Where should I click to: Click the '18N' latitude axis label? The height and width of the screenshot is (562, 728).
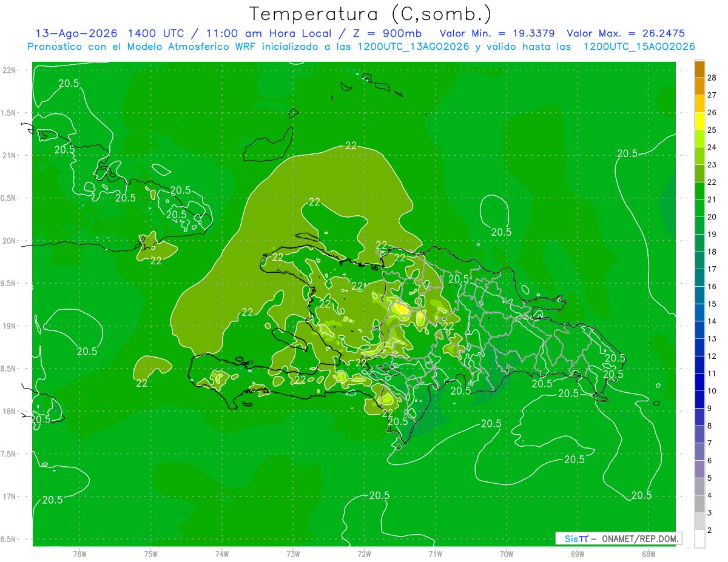pyautogui.click(x=10, y=411)
